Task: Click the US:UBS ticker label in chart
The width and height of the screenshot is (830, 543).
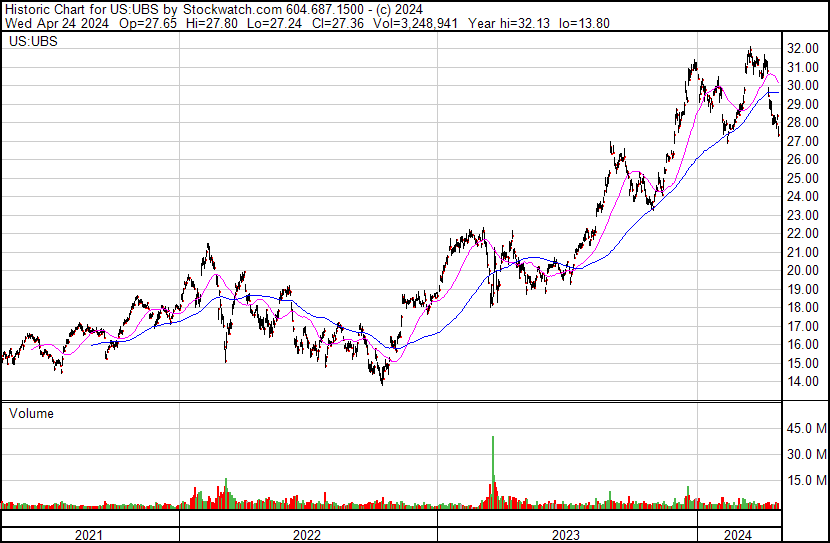Action: tap(32, 43)
